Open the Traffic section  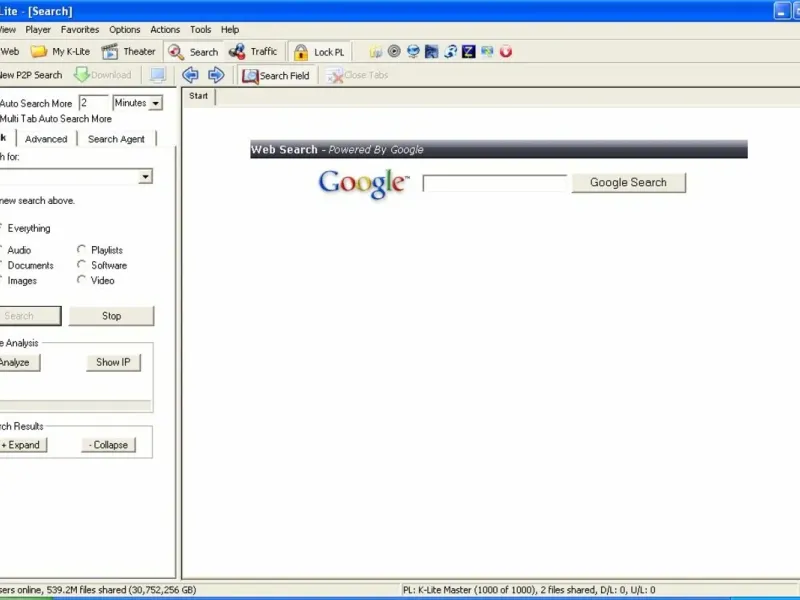253,52
